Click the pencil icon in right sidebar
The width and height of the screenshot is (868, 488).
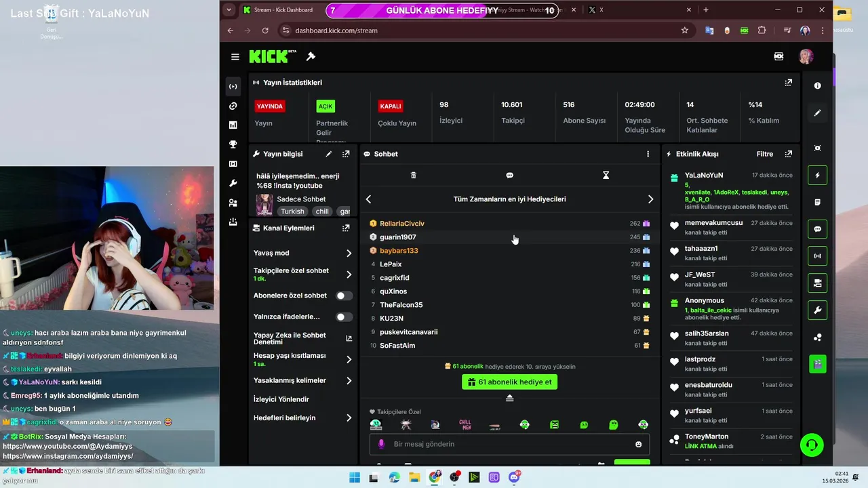point(817,113)
